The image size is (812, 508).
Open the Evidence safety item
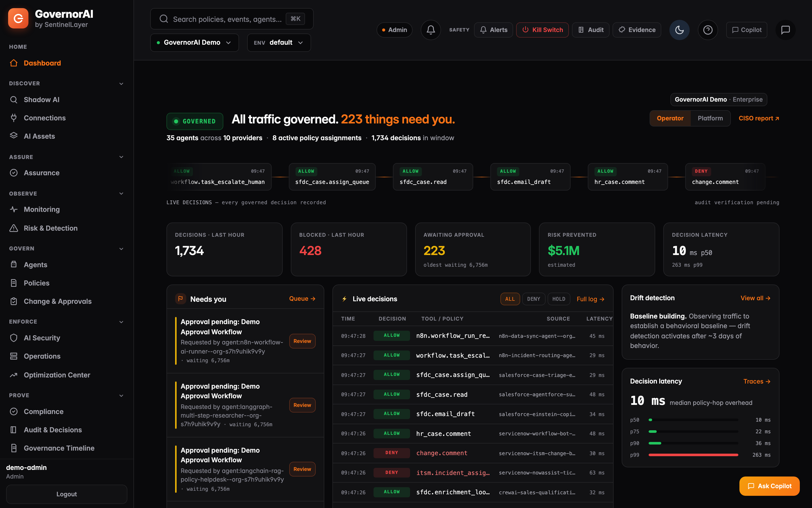pos(636,30)
